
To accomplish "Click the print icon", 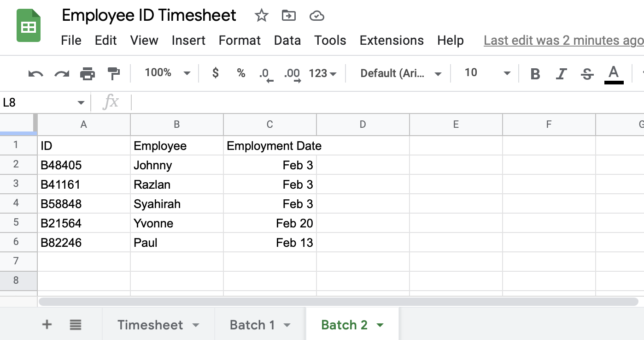I will click(88, 73).
